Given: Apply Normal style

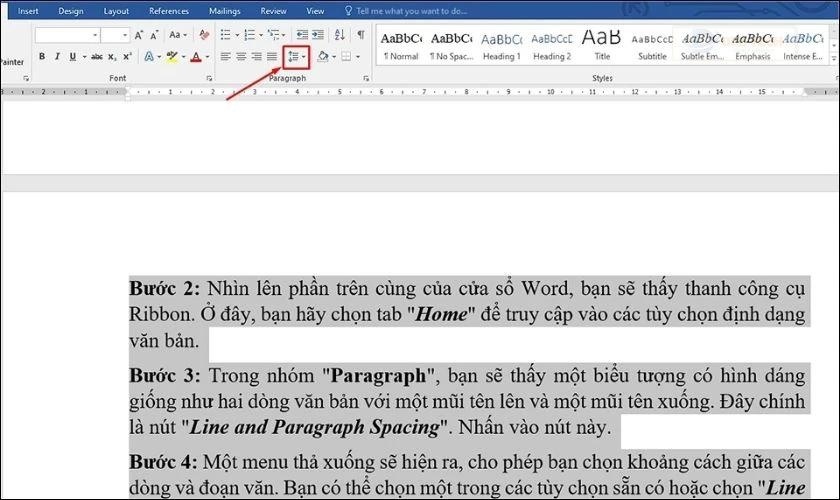Looking at the screenshot, I should tap(401, 46).
